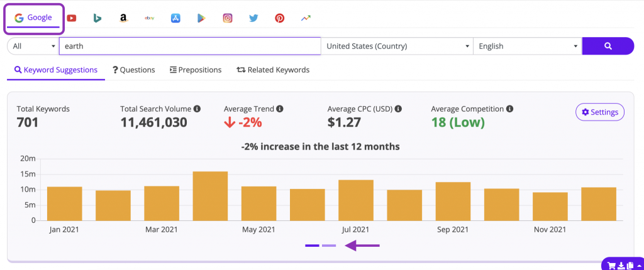Select the first chart page indicator
This screenshot has width=644, height=270.
click(312, 246)
